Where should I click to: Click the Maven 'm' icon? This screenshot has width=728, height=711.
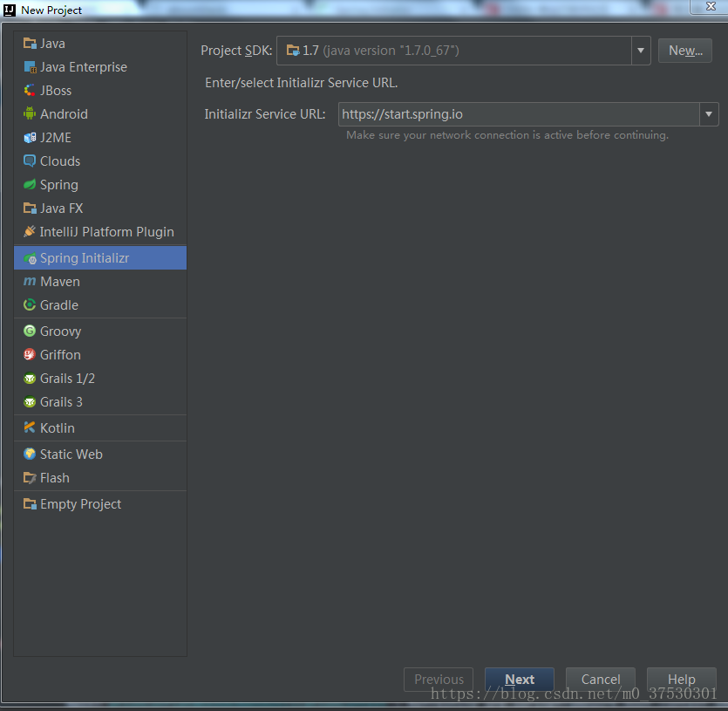[30, 282]
